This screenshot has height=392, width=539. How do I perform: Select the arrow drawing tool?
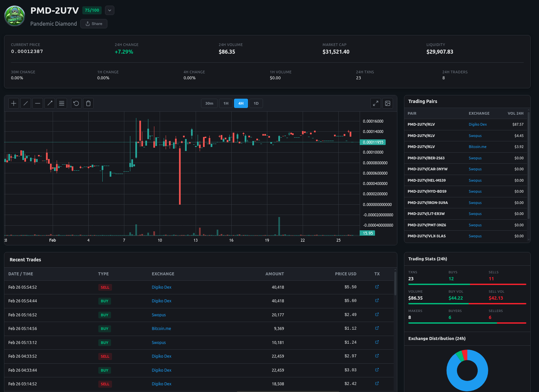tap(50, 103)
